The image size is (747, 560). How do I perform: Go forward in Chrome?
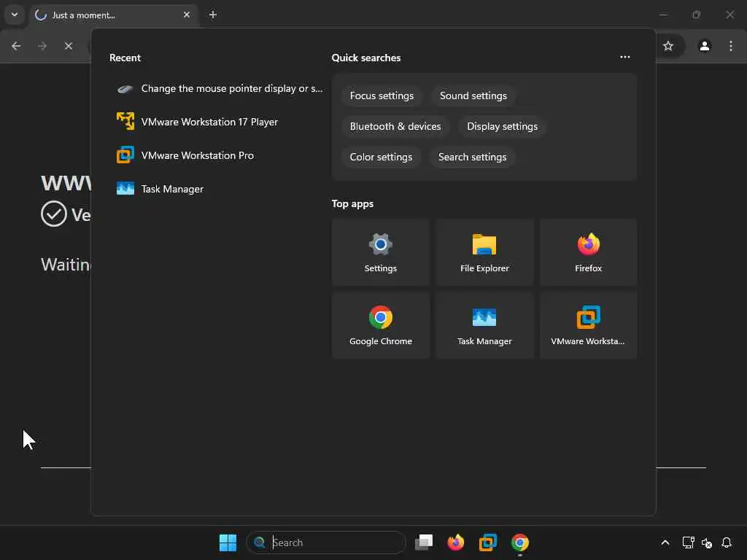[42, 46]
